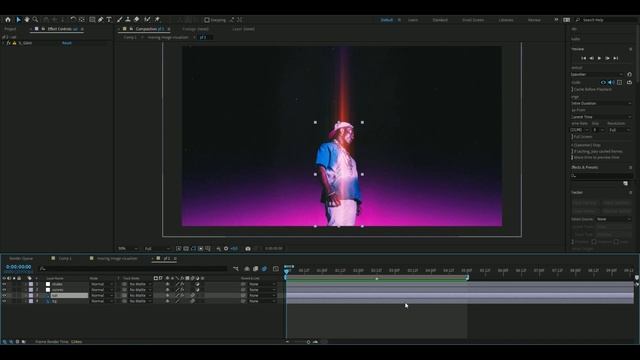Hide layer 4 with its eye toggle

pyautogui.click(x=4, y=301)
